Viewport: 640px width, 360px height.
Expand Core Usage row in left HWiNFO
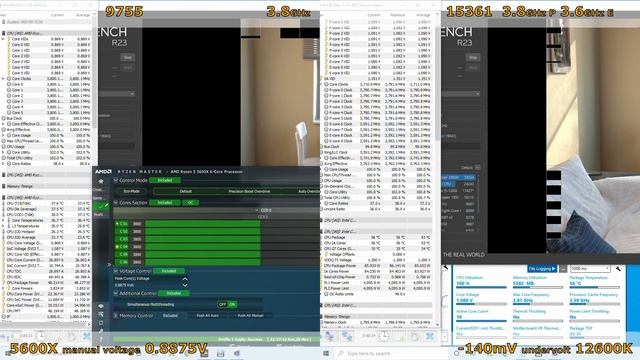[x=3, y=135]
